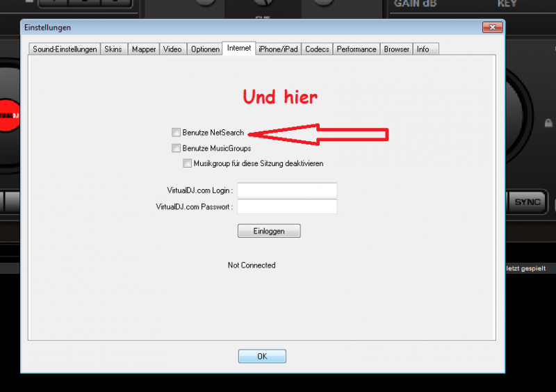Open the iPhone/iPad tab

click(278, 49)
